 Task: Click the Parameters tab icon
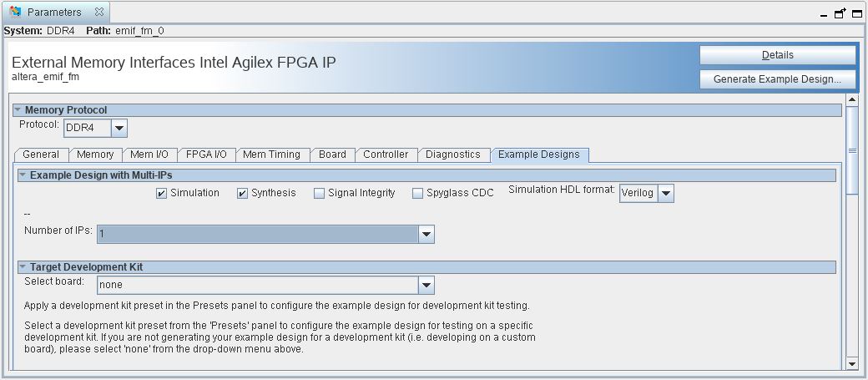tap(15, 13)
